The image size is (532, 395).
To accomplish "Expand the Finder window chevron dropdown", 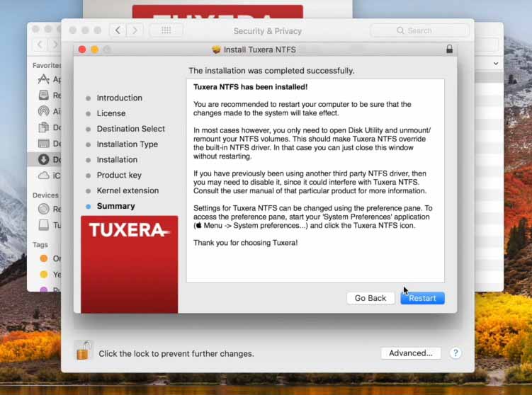I will [x=496, y=64].
